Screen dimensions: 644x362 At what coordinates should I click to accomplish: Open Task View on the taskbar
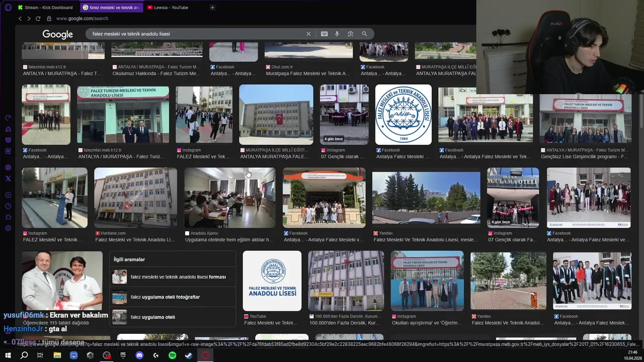click(40, 355)
